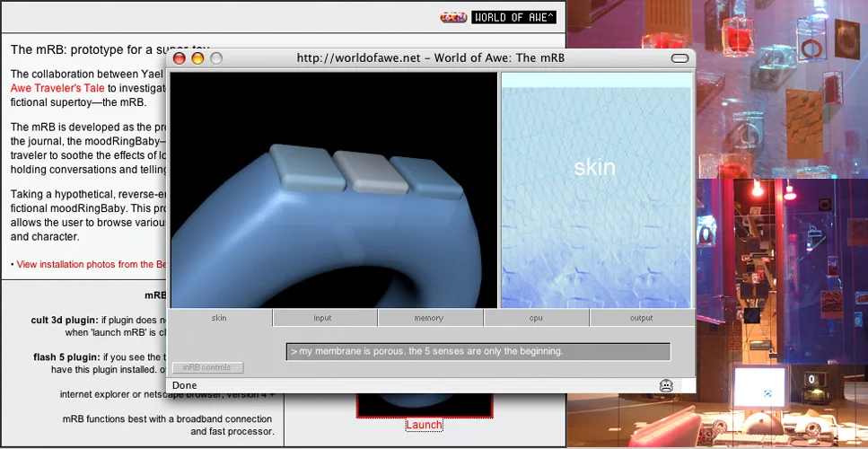This screenshot has width=868, height=449.
Task: Click the monkey face icon in status bar
Action: (666, 386)
